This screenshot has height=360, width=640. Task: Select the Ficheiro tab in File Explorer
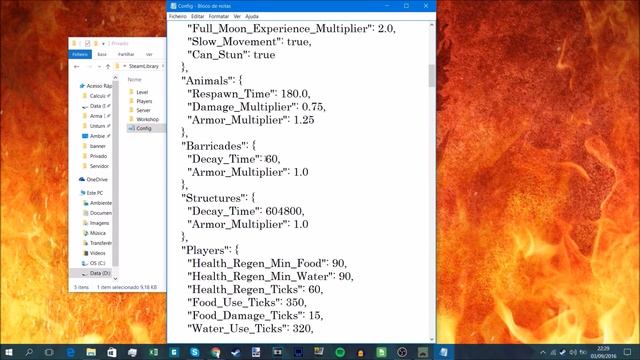pos(80,54)
